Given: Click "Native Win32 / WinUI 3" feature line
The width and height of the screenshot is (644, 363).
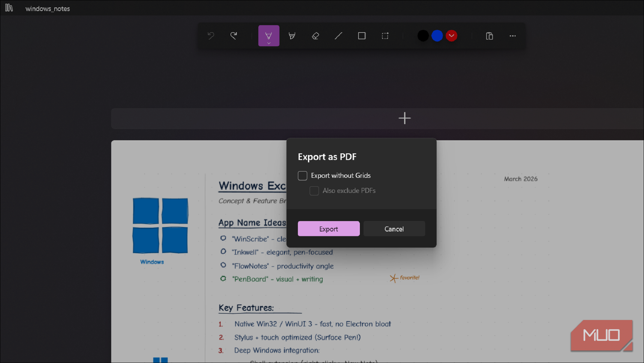Looking at the screenshot, I should pos(313,324).
